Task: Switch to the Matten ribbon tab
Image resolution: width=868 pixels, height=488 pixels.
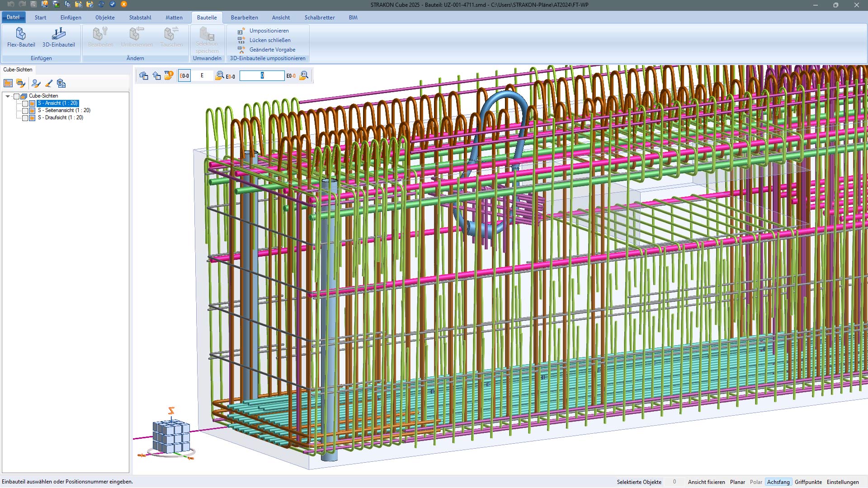Action: 174,18
